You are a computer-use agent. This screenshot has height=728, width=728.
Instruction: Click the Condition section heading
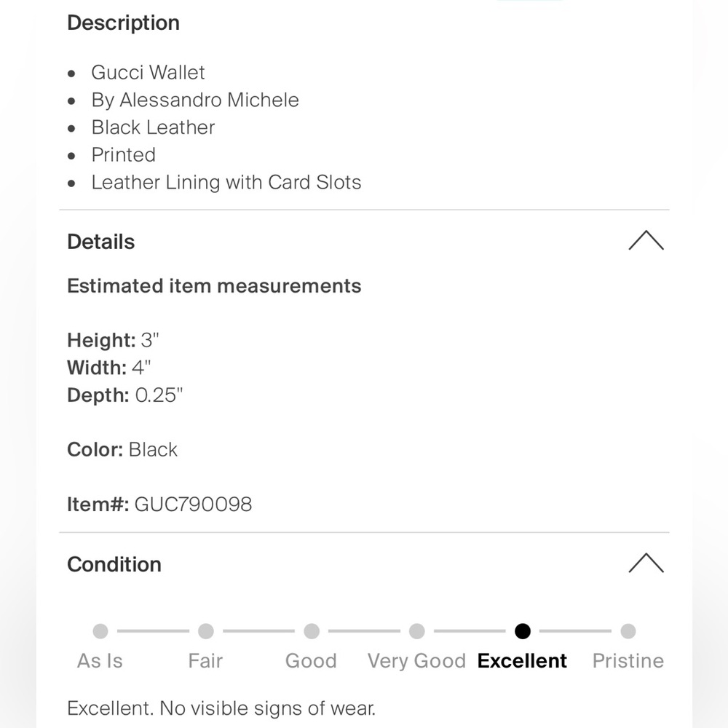(114, 565)
